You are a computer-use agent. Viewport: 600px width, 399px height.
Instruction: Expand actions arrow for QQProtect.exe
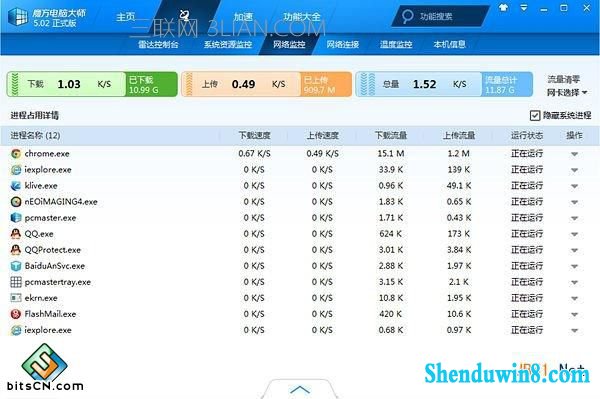coord(574,251)
